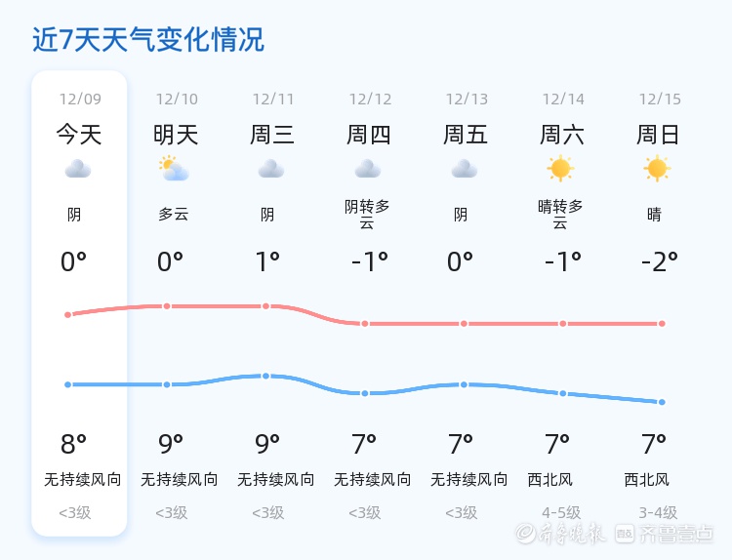Click the 周日 sun icon
The width and height of the screenshot is (732, 560).
point(657,169)
